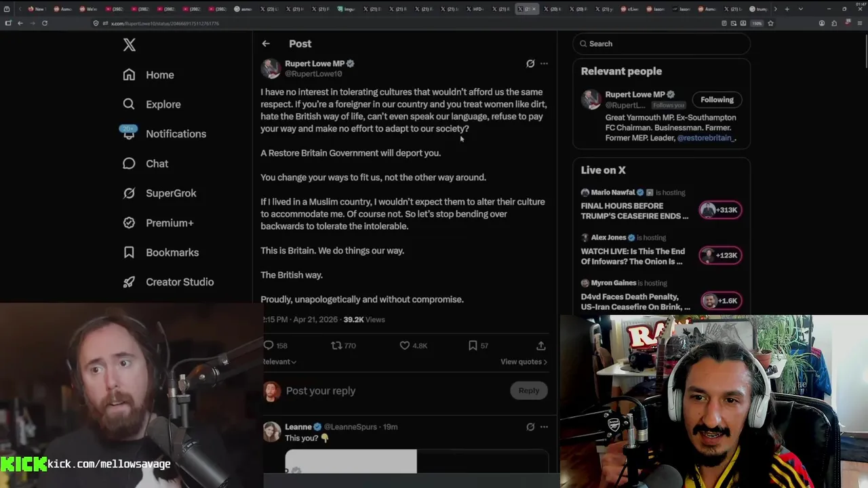Open View quotes link
The height and width of the screenshot is (488, 868).
tap(524, 362)
